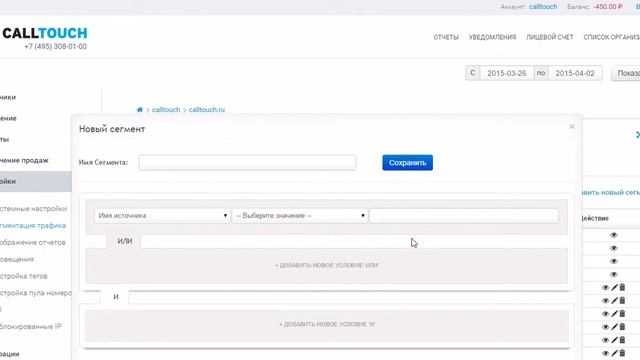Open the СПИСОК ОРГАНИЗАЦИЙ menu item
640x360 pixels.
611,37
